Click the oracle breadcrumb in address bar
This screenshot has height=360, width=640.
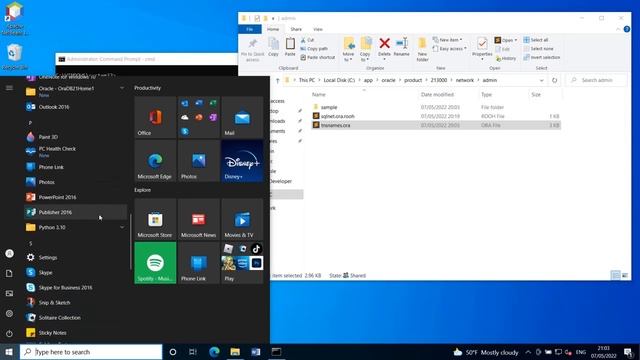click(388, 80)
